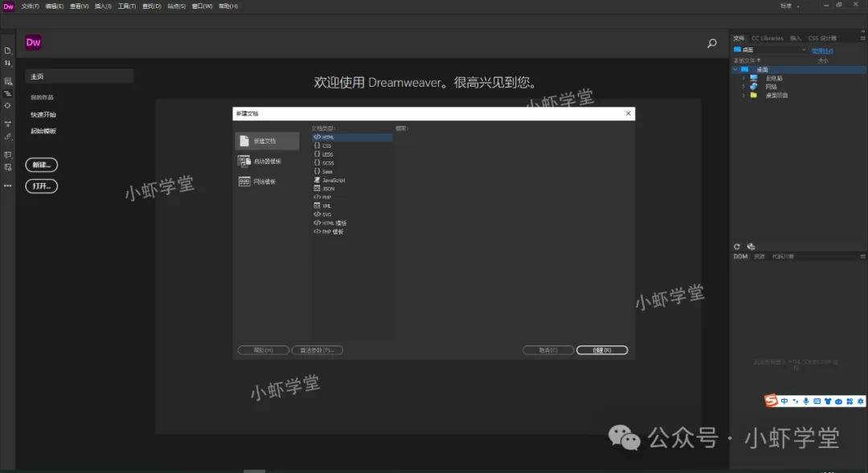Select JavaScript document type
Screen dimensions: 868x473
(x=352, y=180)
